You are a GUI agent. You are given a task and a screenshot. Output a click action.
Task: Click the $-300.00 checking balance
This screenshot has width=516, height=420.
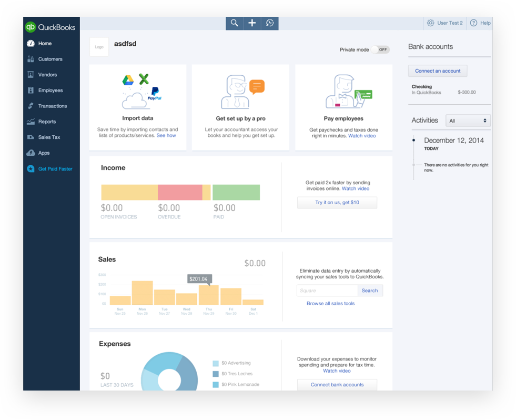467,92
